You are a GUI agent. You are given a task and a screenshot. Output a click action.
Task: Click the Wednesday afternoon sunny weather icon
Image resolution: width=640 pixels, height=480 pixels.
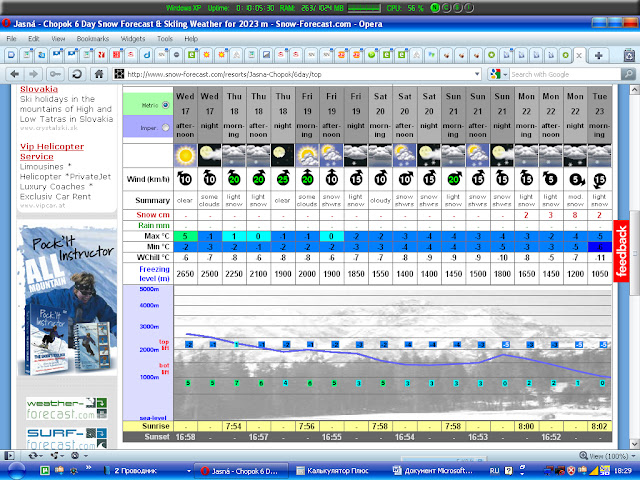185,155
